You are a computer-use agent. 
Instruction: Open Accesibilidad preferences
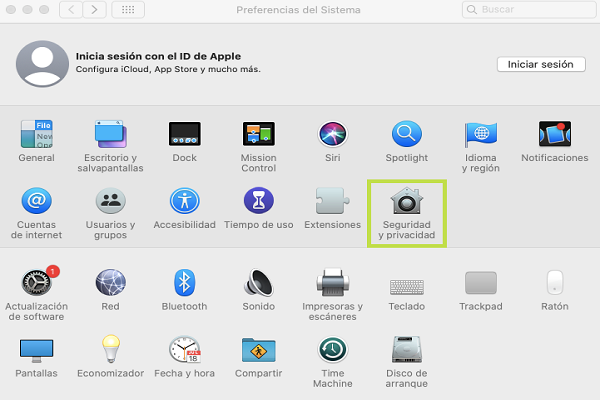tap(184, 203)
